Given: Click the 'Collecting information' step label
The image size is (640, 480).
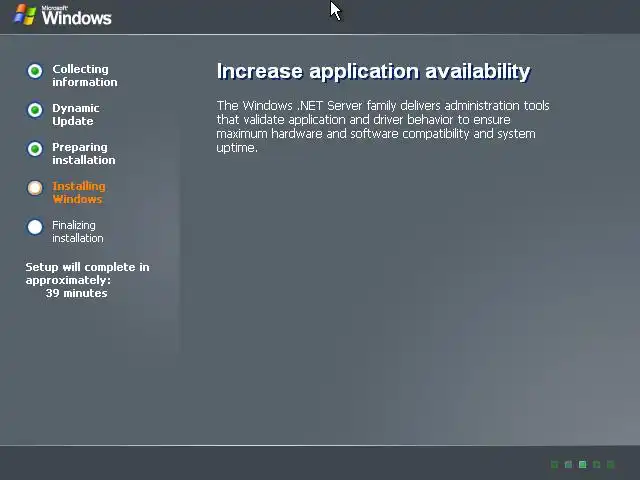Looking at the screenshot, I should [84, 76].
